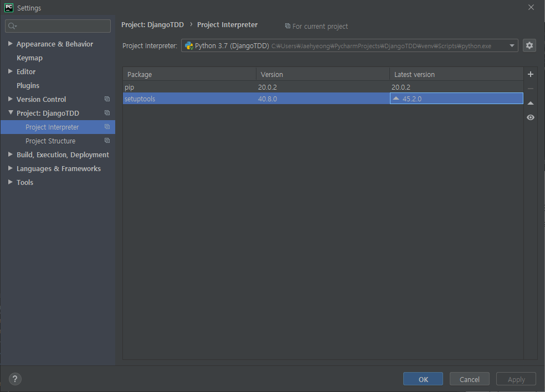
Task: Click Build, Execution, Deployment label
Action: pyautogui.click(x=63, y=155)
